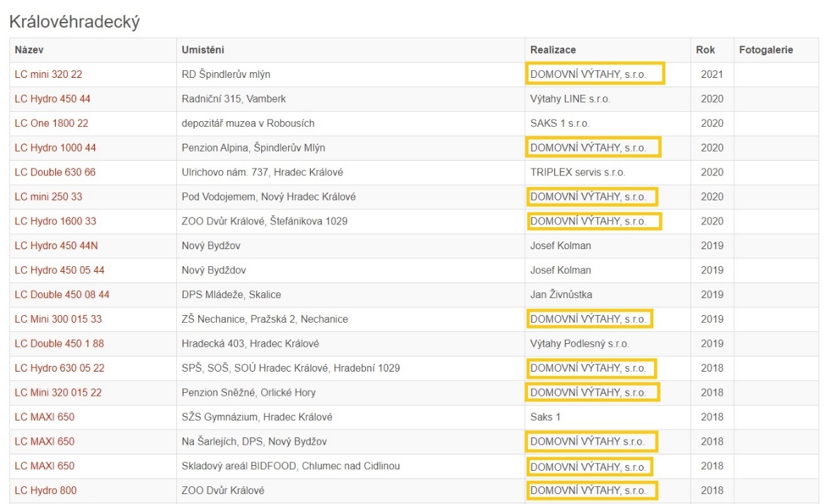
Task: Open the LC mini 250 33 link
Action: (x=48, y=197)
